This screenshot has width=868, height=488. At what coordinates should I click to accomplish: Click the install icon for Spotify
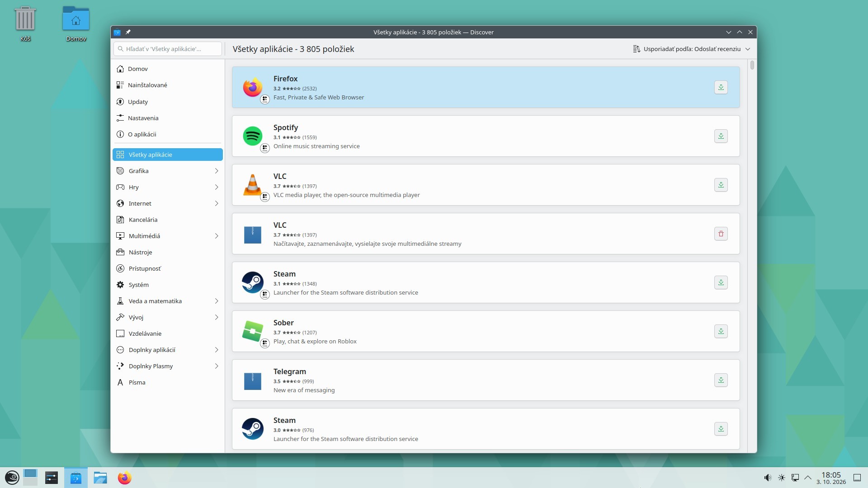[721, 136]
